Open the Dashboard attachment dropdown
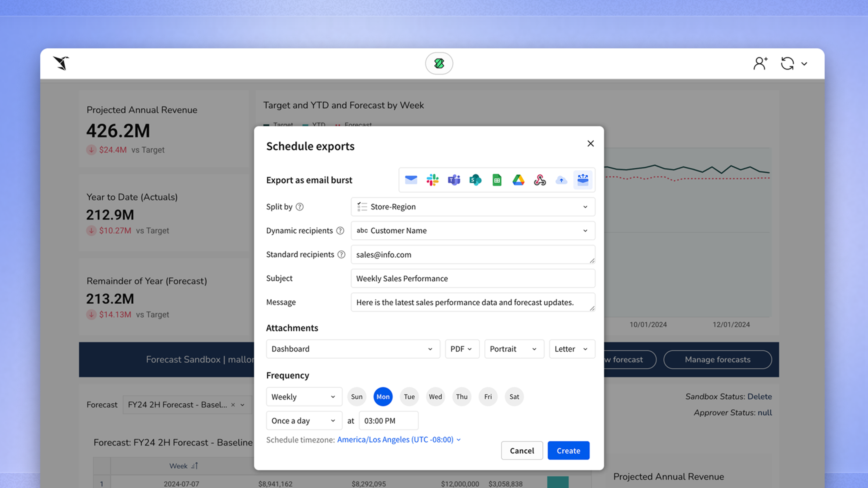This screenshot has height=488, width=868. (x=353, y=349)
